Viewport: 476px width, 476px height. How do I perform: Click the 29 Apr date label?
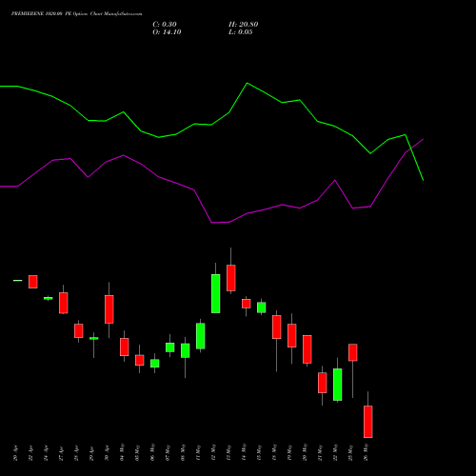pyautogui.click(x=92, y=453)
